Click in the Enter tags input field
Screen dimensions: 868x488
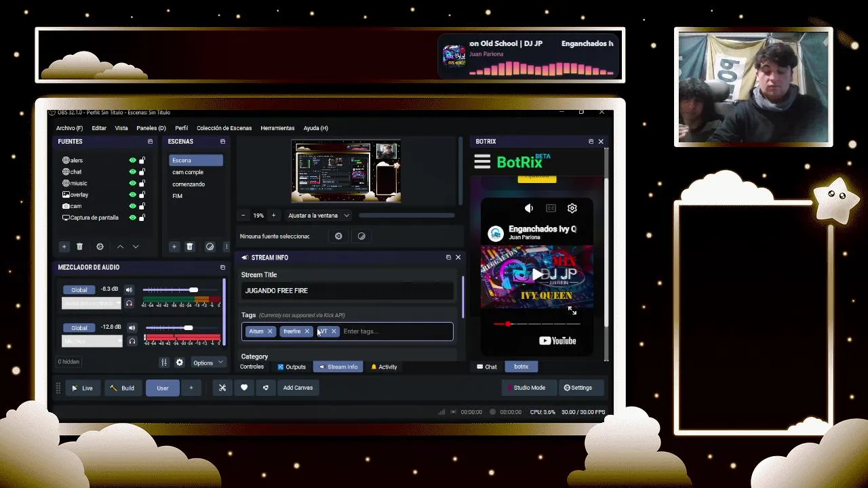[395, 331]
